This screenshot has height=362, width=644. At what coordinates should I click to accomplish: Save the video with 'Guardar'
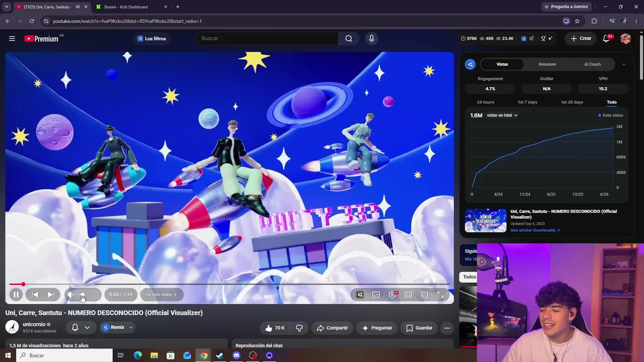(419, 328)
